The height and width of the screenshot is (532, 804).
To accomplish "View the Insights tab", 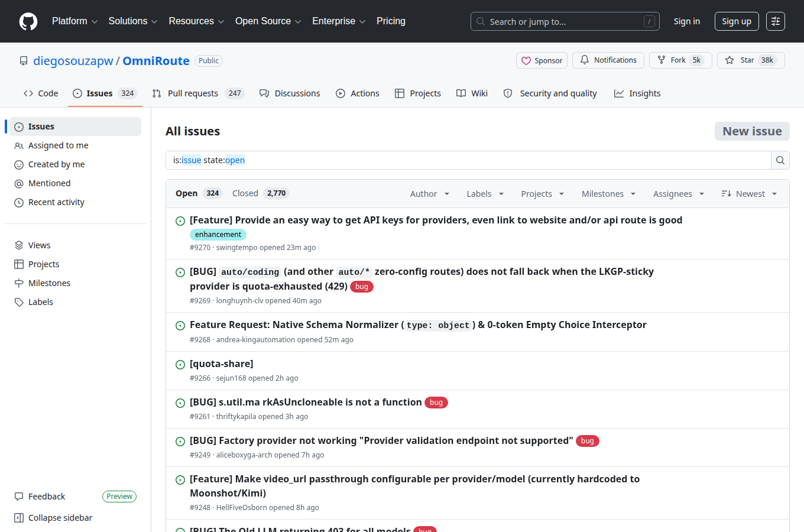I will [637, 93].
